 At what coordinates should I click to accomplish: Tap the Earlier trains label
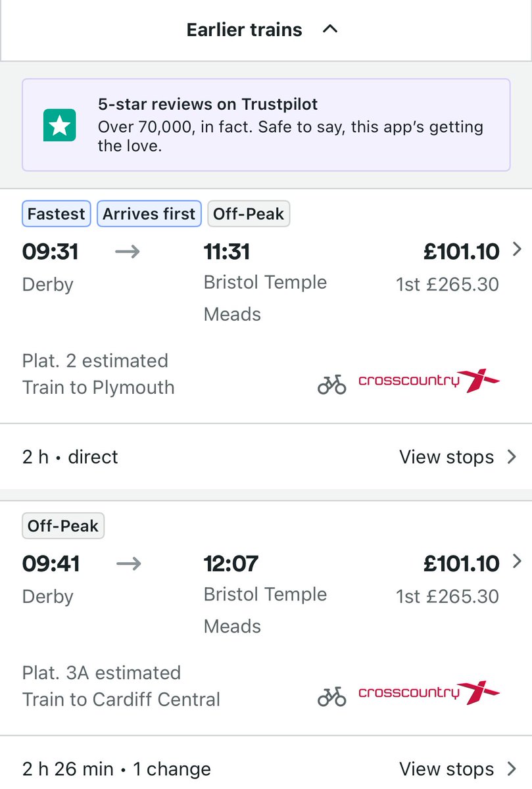click(245, 30)
